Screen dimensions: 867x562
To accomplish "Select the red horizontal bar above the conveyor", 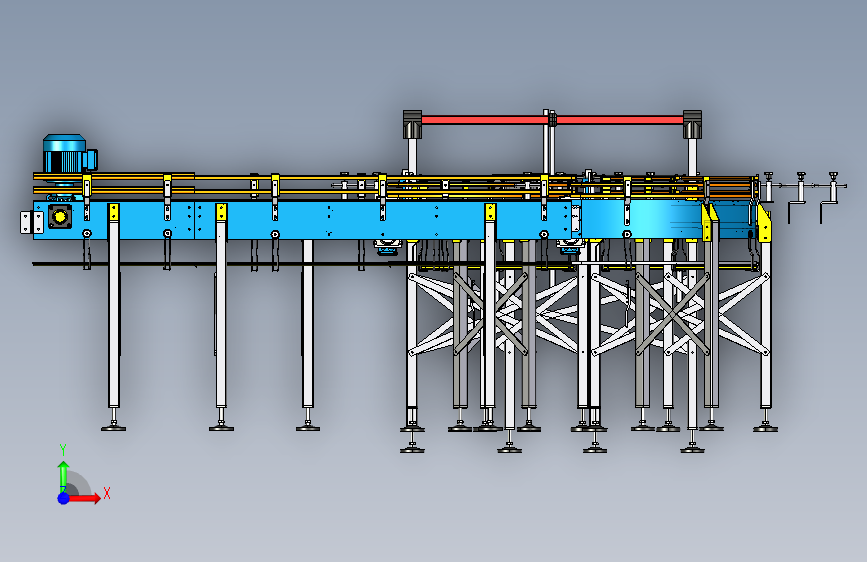I will (x=552, y=119).
